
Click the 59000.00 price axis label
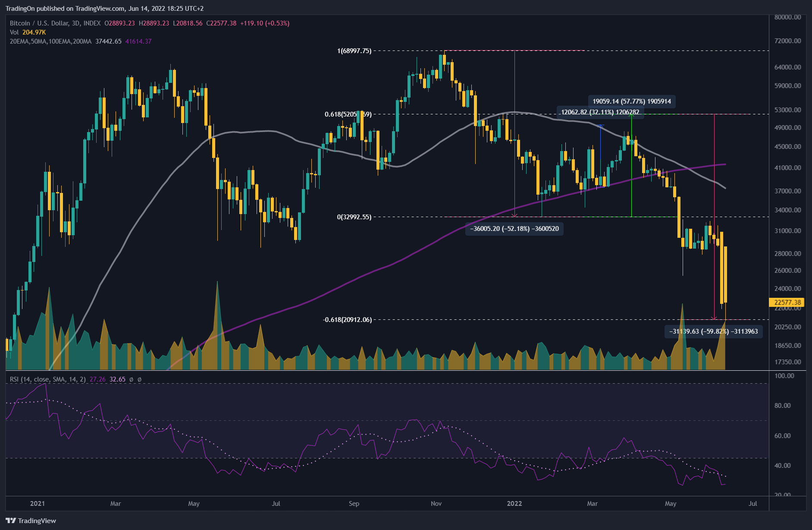(788, 86)
